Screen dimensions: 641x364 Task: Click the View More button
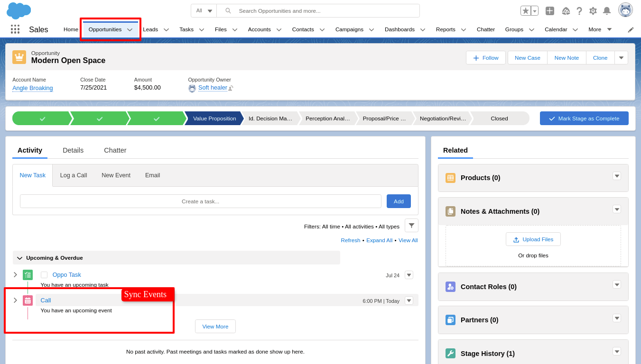pyautogui.click(x=215, y=327)
